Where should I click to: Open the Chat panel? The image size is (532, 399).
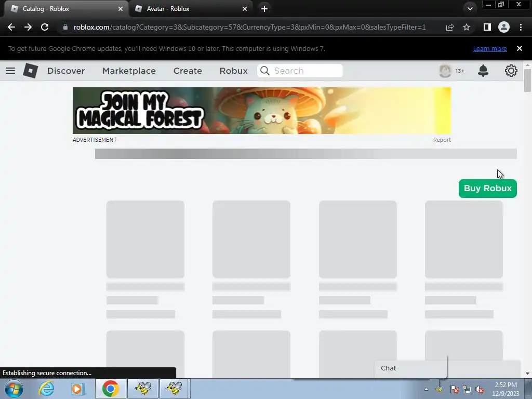click(x=410, y=368)
